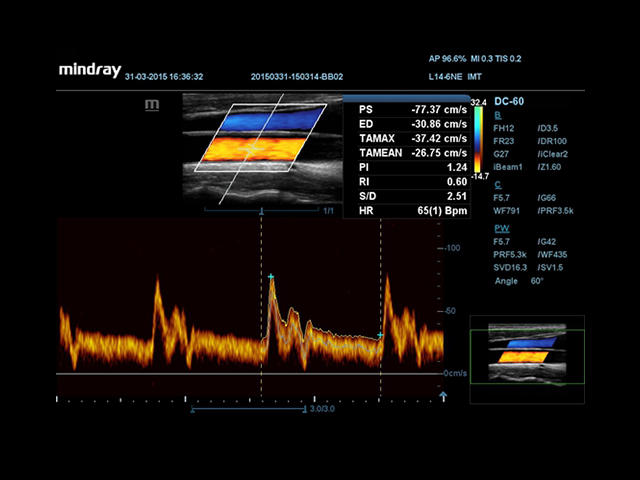
Task: Click the FH12 frequency parameter
Action: [x=504, y=128]
